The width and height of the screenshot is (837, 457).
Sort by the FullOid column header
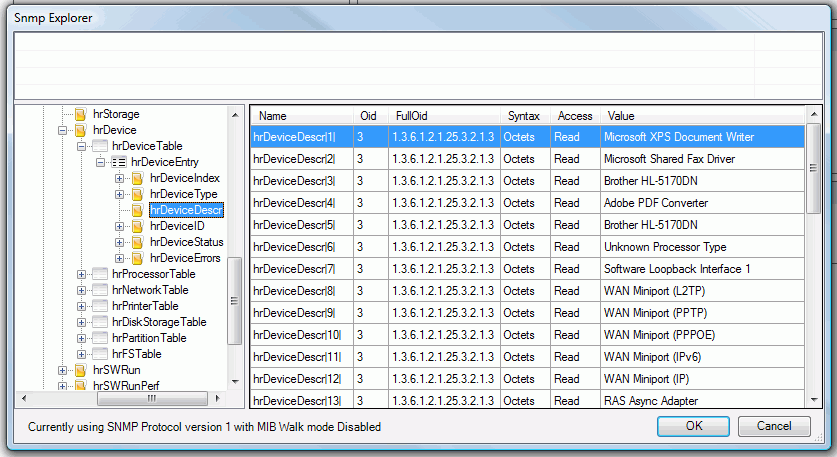tap(412, 116)
